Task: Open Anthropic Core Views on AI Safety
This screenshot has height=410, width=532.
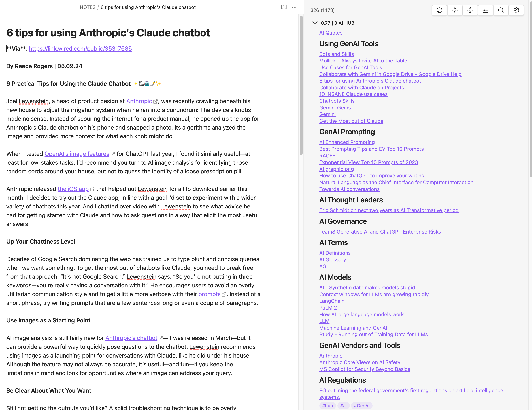Action: click(360, 362)
